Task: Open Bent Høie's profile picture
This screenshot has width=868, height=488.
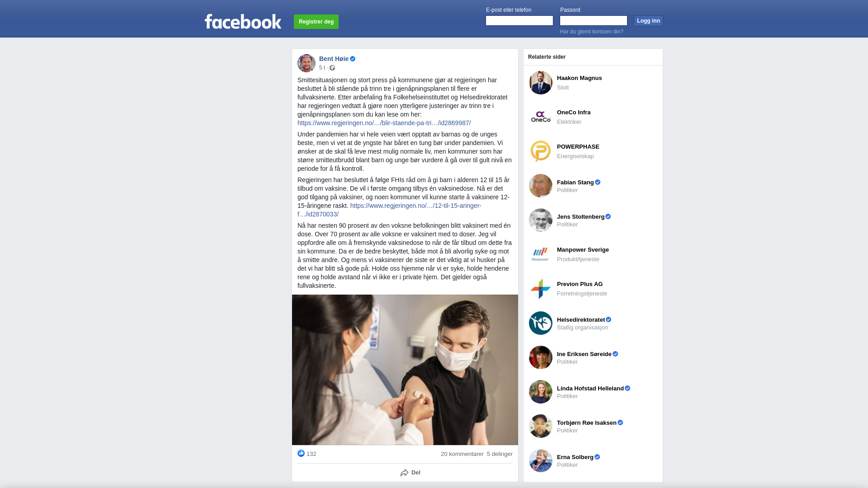Action: pyautogui.click(x=307, y=63)
